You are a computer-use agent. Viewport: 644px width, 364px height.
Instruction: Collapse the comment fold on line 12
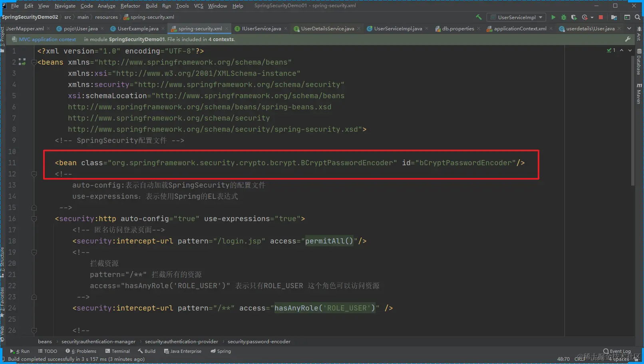[x=34, y=174]
